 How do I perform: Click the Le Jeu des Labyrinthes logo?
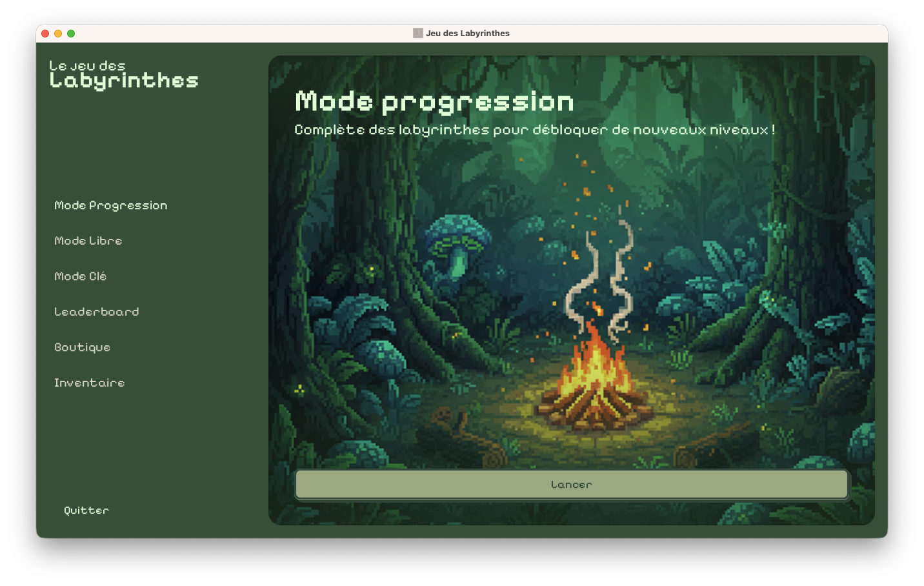pos(123,74)
